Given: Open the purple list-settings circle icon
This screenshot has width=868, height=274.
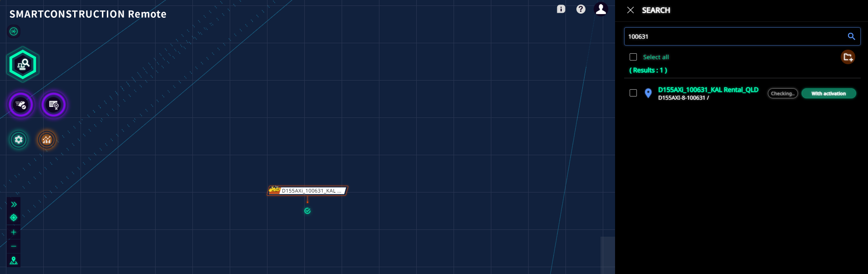Looking at the screenshot, I should (54, 105).
